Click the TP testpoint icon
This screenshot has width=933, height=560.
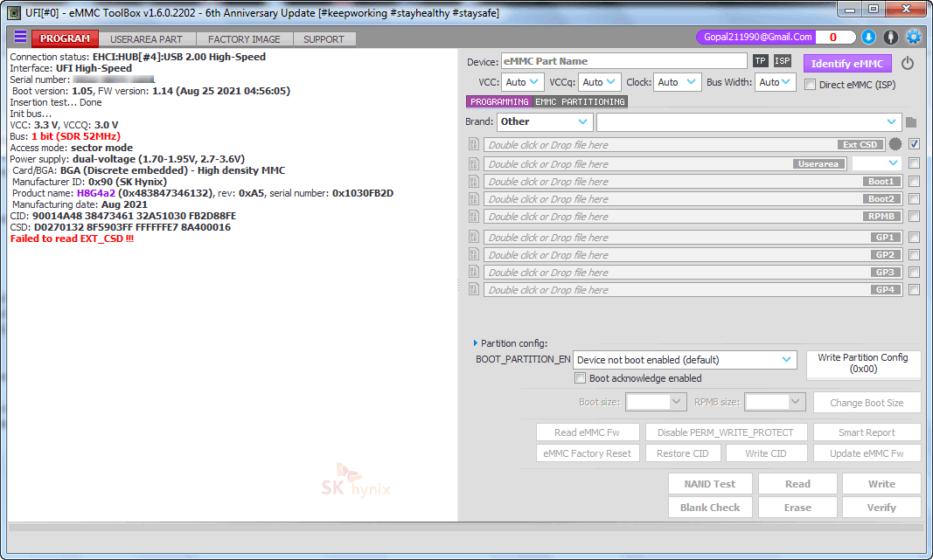coord(760,60)
